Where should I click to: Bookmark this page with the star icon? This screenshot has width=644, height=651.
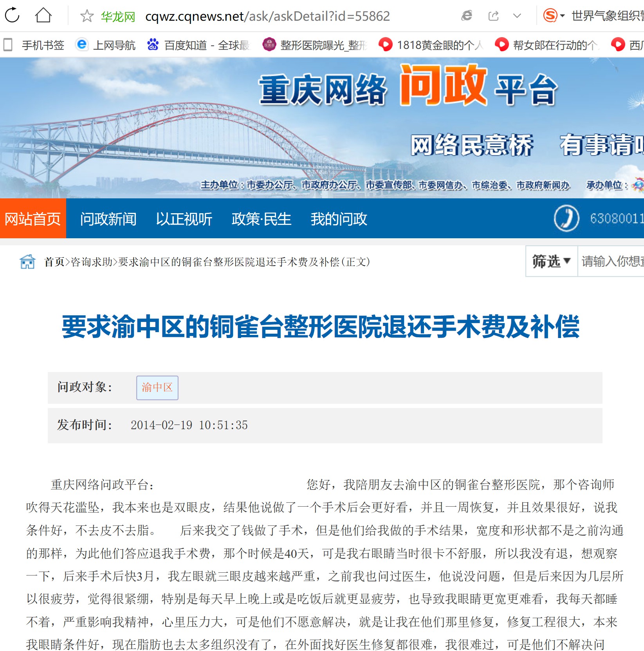pyautogui.click(x=87, y=16)
